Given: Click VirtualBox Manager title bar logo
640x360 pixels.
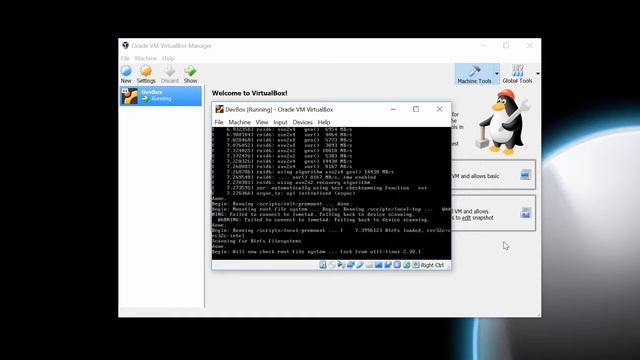Looking at the screenshot, I should pos(125,45).
